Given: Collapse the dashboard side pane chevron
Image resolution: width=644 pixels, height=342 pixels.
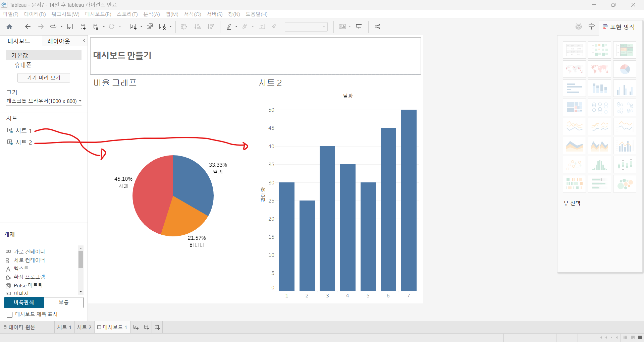Looking at the screenshot, I should (x=84, y=41).
